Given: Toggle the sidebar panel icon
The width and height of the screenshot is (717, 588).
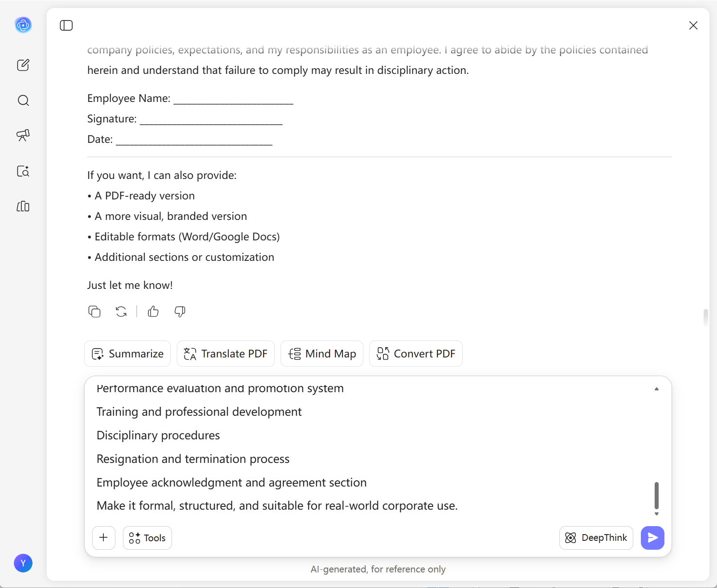Looking at the screenshot, I should (x=66, y=25).
